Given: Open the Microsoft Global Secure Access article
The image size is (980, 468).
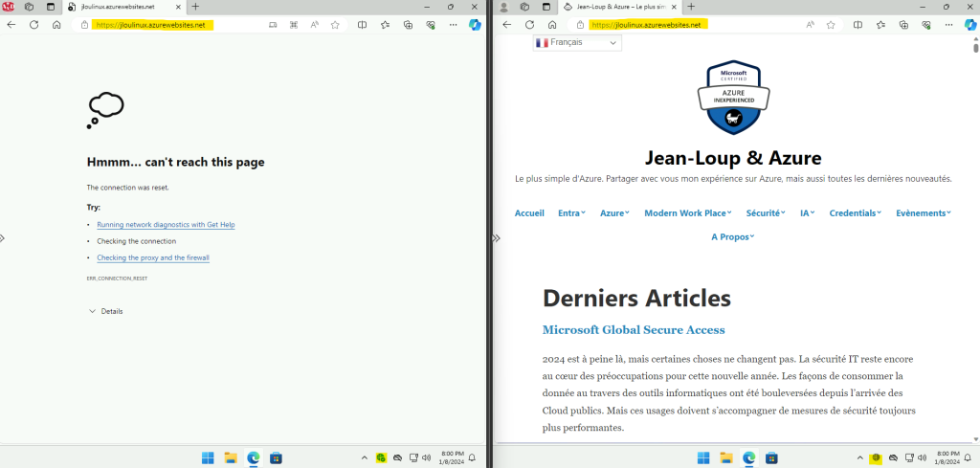Looking at the screenshot, I should click(634, 330).
